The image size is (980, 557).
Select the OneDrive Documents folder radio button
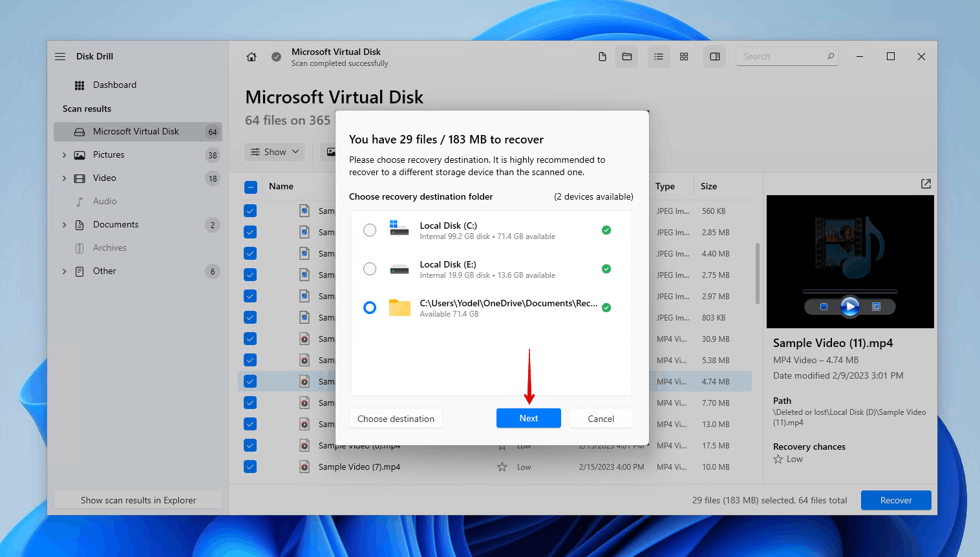pyautogui.click(x=370, y=308)
